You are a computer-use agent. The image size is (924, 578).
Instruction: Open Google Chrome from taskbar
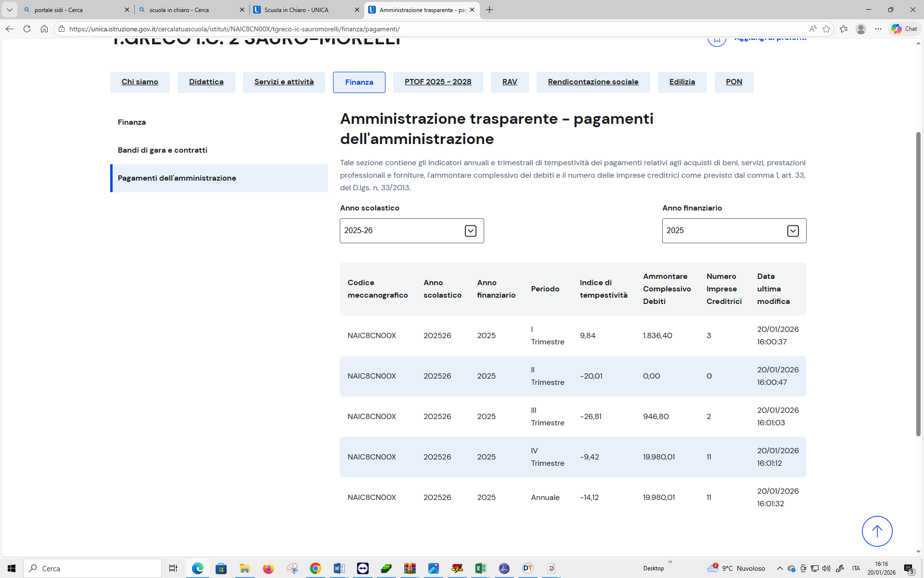[315, 568]
